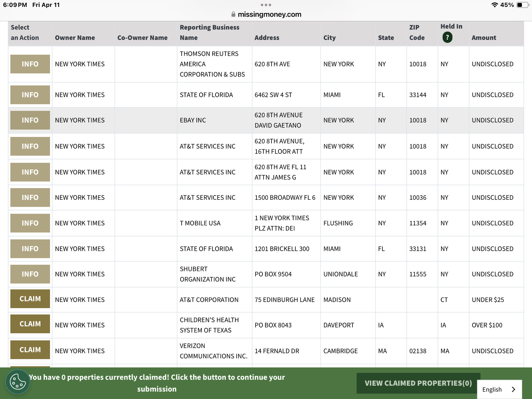Tap the 6:09 PM status bar clock
The height and width of the screenshot is (399, 532).
point(15,5)
